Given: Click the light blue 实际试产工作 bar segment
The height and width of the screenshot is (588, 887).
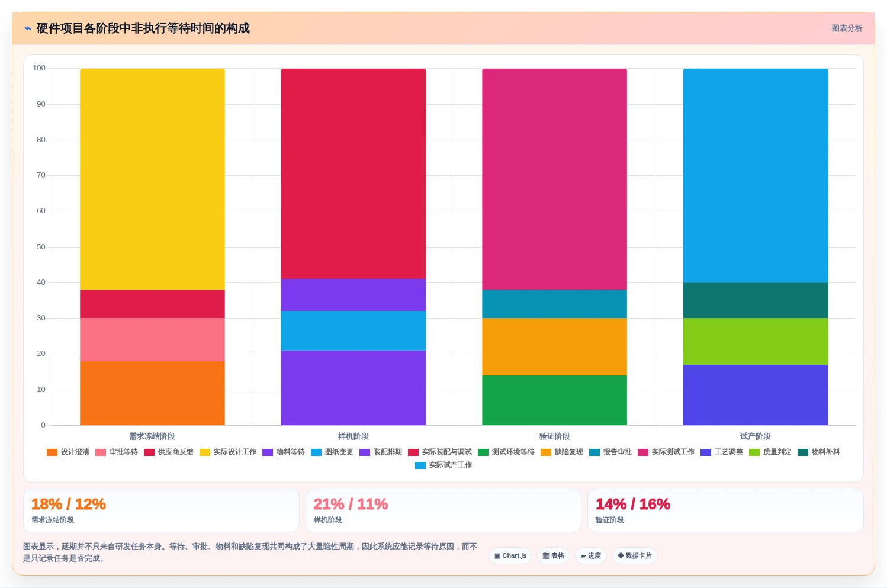Looking at the screenshot, I should click(x=756, y=175).
